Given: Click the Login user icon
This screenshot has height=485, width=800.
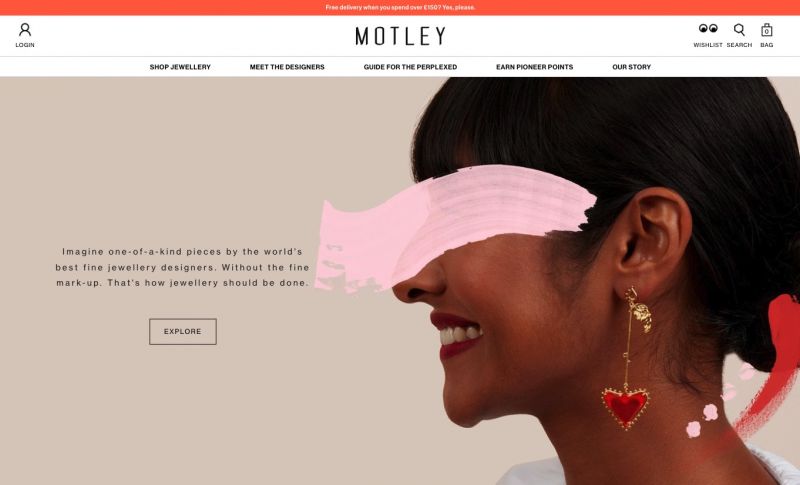Looking at the screenshot, I should point(25,30).
